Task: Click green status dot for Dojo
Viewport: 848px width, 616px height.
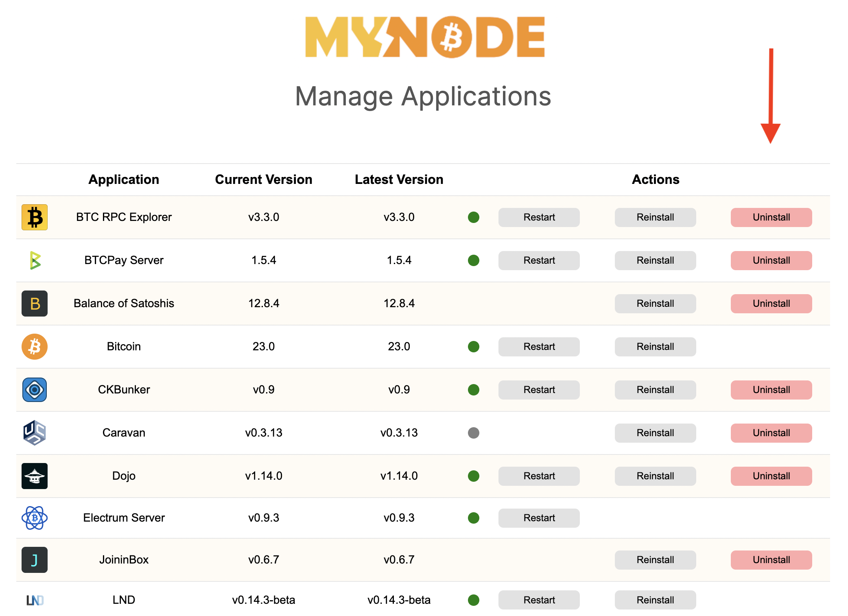Action: [474, 476]
